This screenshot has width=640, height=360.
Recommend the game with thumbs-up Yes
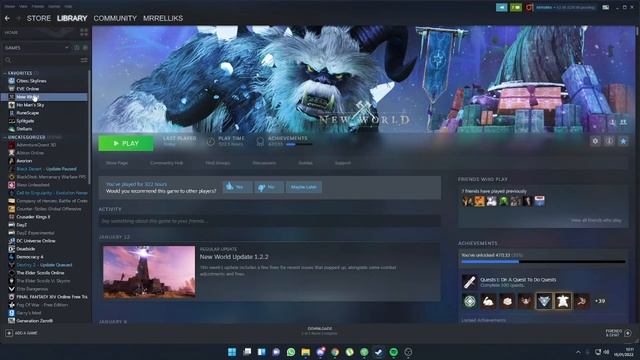tap(238, 187)
